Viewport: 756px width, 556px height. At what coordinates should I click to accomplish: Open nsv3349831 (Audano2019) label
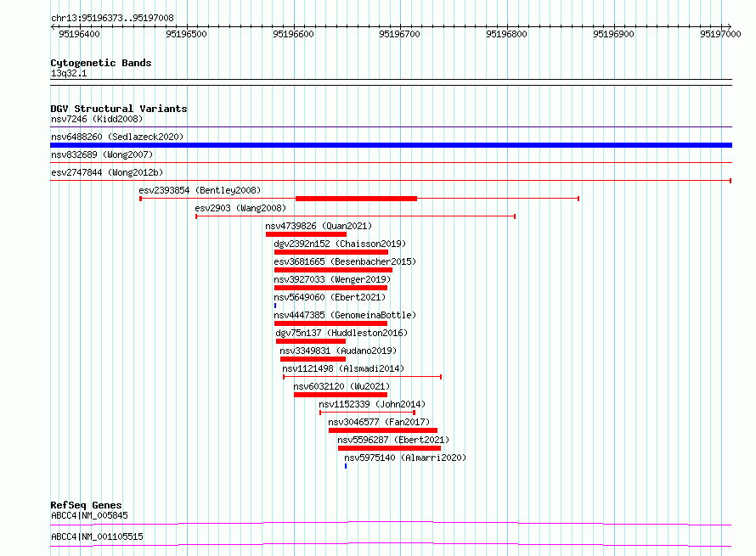338,351
